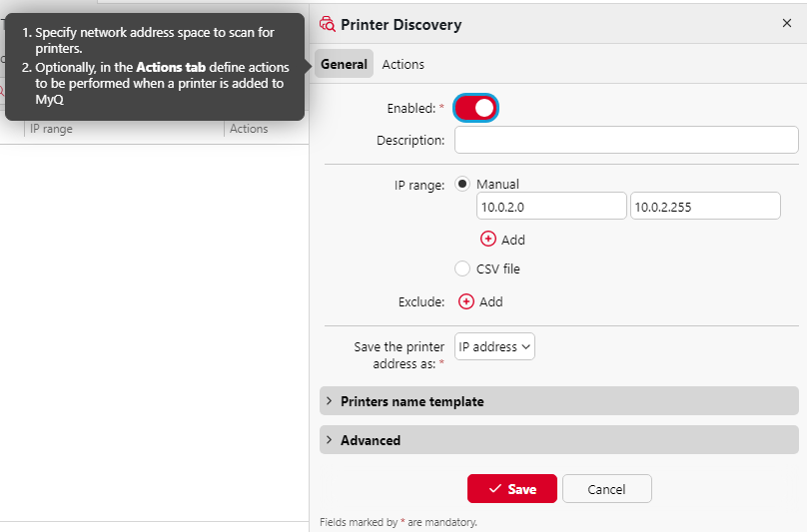Close the Printer Discovery panel
The height and width of the screenshot is (532, 807).
(786, 23)
